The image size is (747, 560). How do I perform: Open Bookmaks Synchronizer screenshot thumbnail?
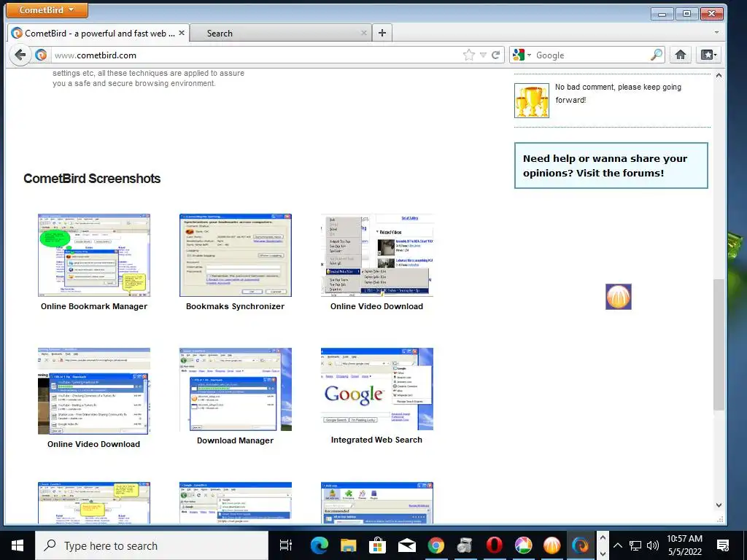(236, 255)
